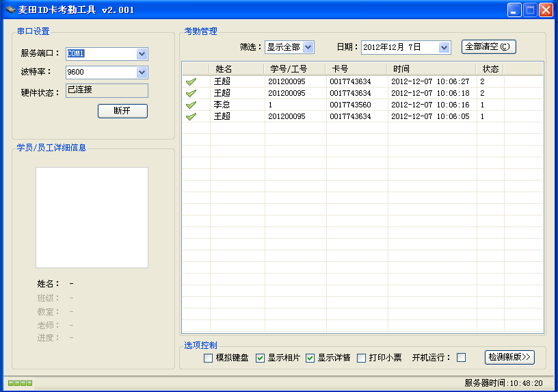Click status 1 in the 10:06:05 row
This screenshot has width=558, height=392.
click(482, 116)
